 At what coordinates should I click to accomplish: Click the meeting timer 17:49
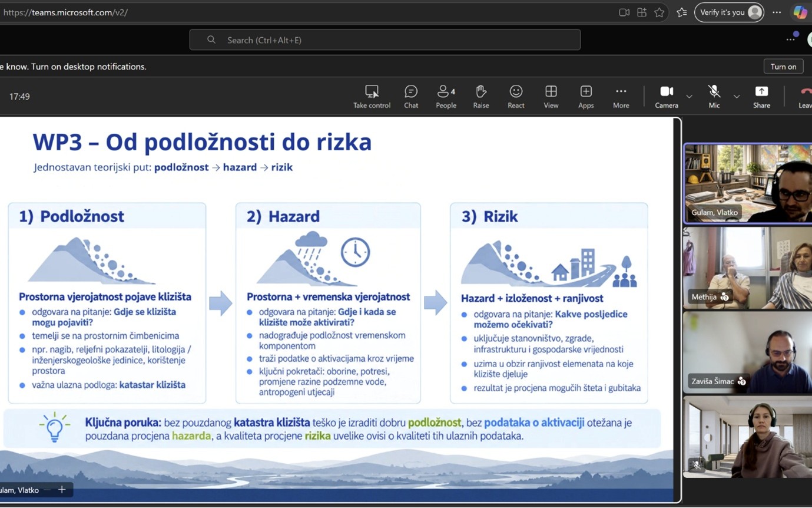[x=19, y=97]
